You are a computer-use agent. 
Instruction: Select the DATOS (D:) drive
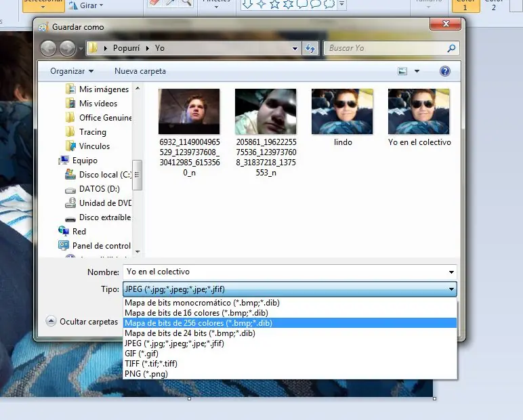click(100, 189)
